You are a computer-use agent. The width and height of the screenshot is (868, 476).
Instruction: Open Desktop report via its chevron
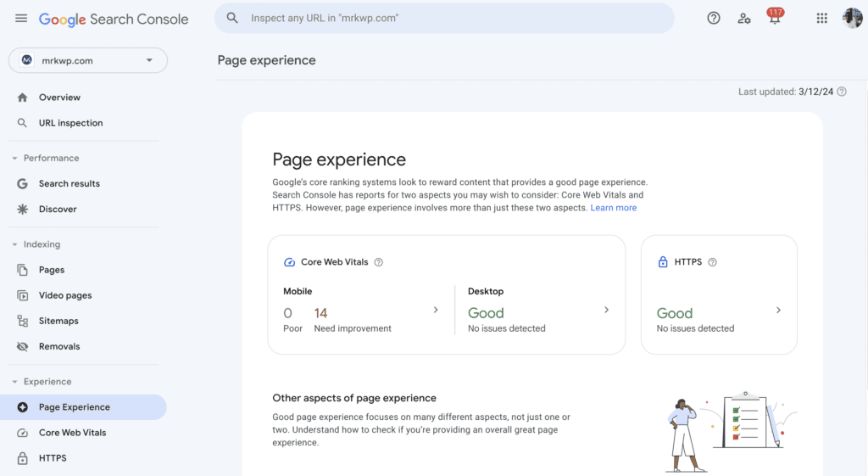tap(607, 311)
